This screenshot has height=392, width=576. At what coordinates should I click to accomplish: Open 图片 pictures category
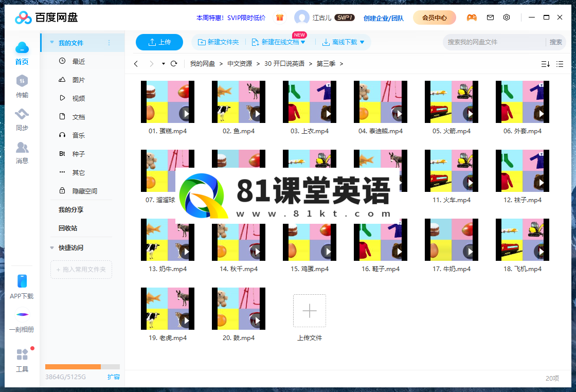pyautogui.click(x=72, y=80)
